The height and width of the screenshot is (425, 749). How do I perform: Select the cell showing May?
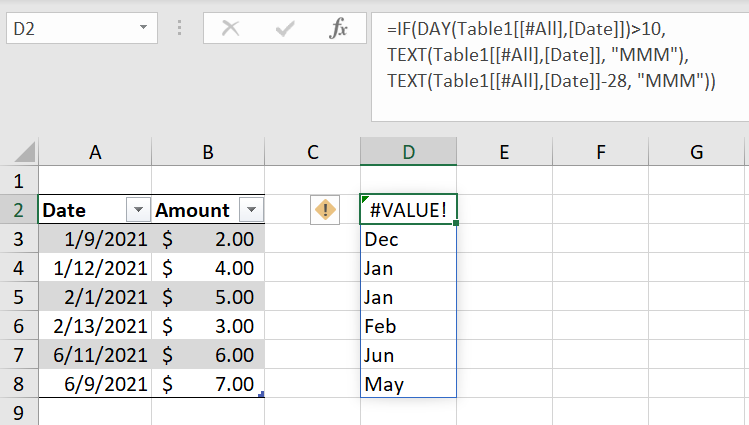(408, 384)
